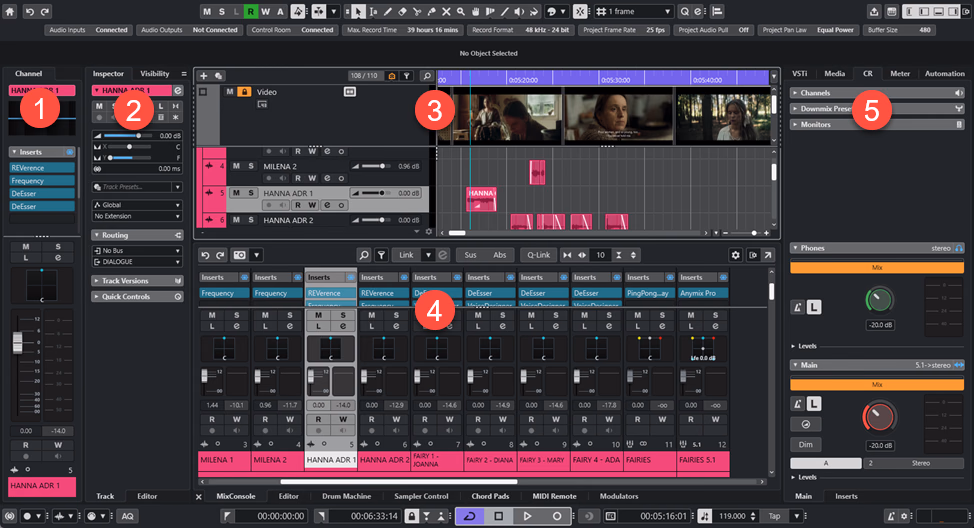Image resolution: width=974 pixels, height=528 pixels.
Task: Toggle the Cycle loop button
Action: coord(469,516)
